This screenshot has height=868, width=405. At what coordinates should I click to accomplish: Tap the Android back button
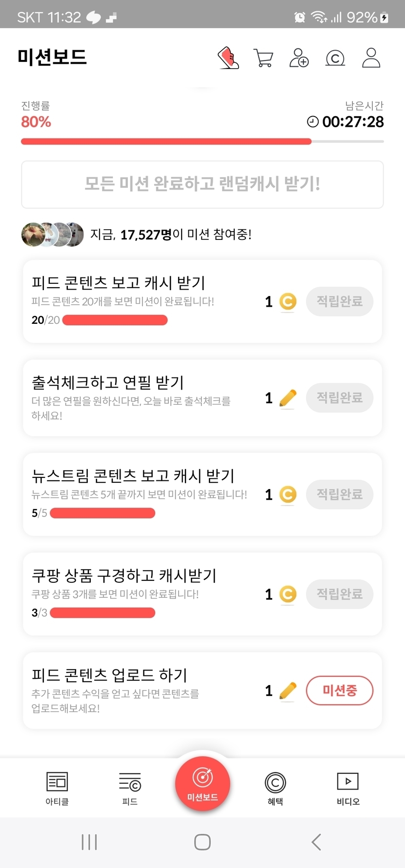[x=316, y=842]
